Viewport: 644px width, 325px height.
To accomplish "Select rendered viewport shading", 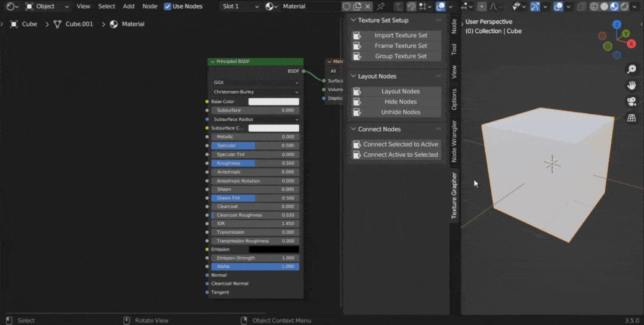I will [624, 7].
